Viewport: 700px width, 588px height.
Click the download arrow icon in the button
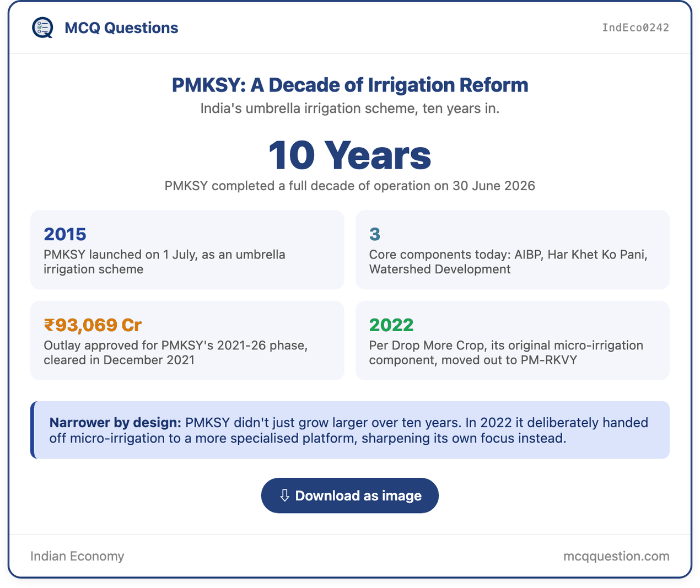coord(284,495)
